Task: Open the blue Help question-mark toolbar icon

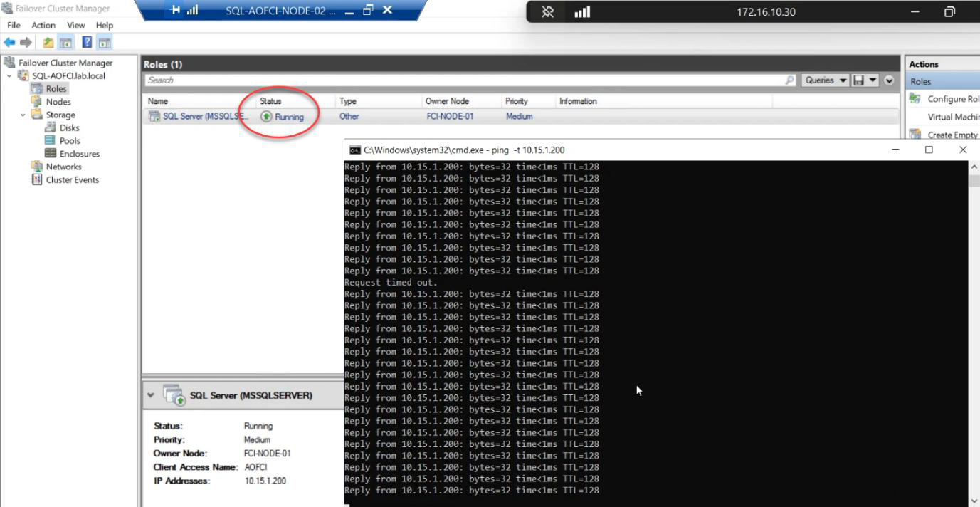Action: (x=87, y=43)
